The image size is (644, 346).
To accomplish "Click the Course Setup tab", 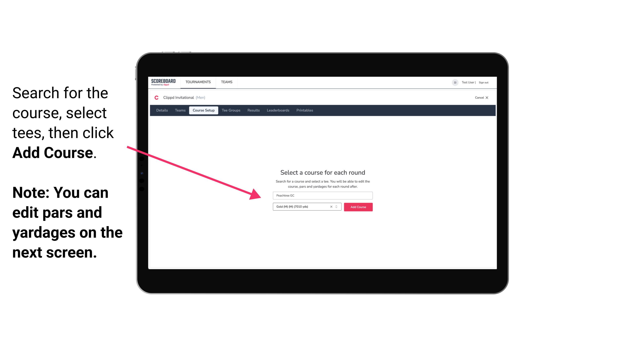I will tap(204, 110).
